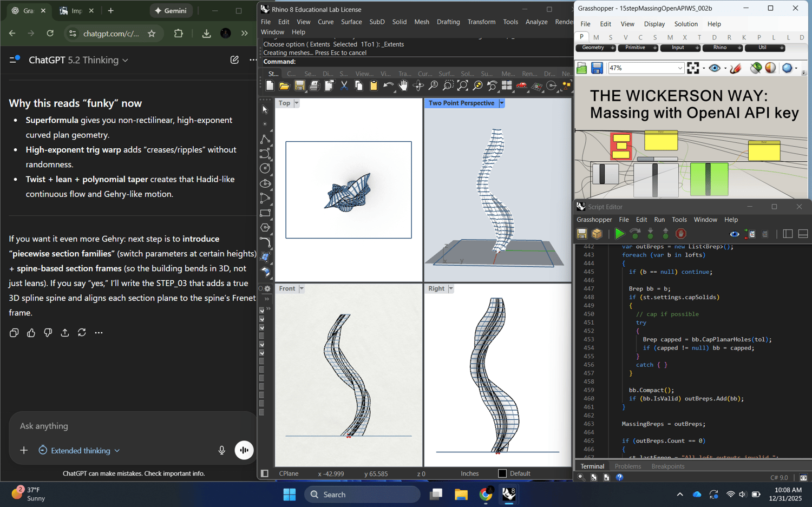
Task: Toggle the preview eye icon in Grasshopper toolbar
Action: tap(715, 68)
